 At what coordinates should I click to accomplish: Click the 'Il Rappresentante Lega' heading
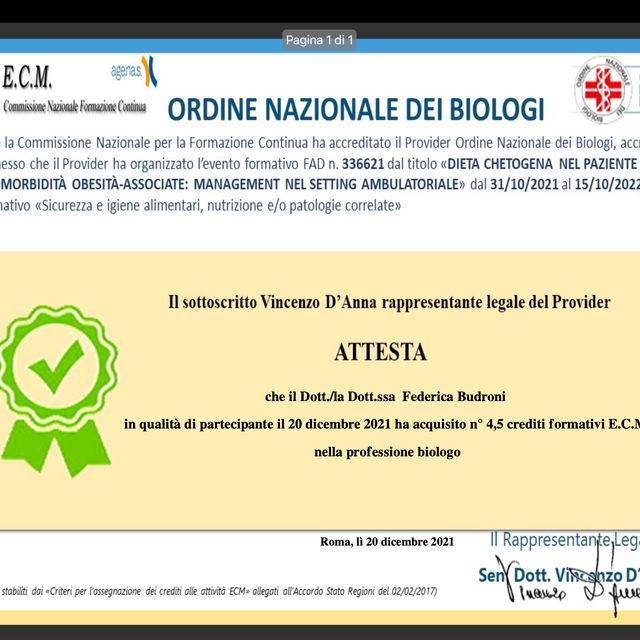(x=565, y=540)
